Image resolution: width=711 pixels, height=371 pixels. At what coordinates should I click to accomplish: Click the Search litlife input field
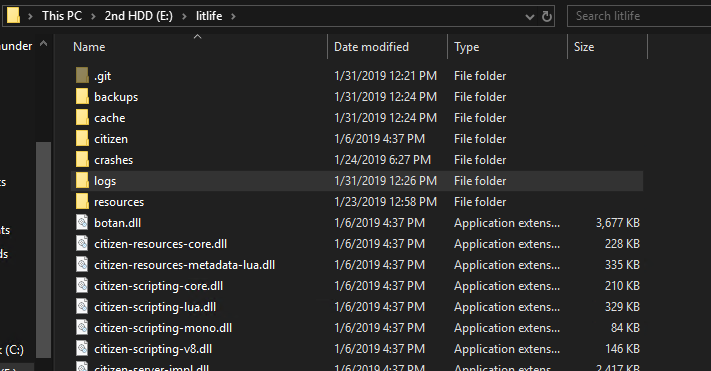point(639,16)
